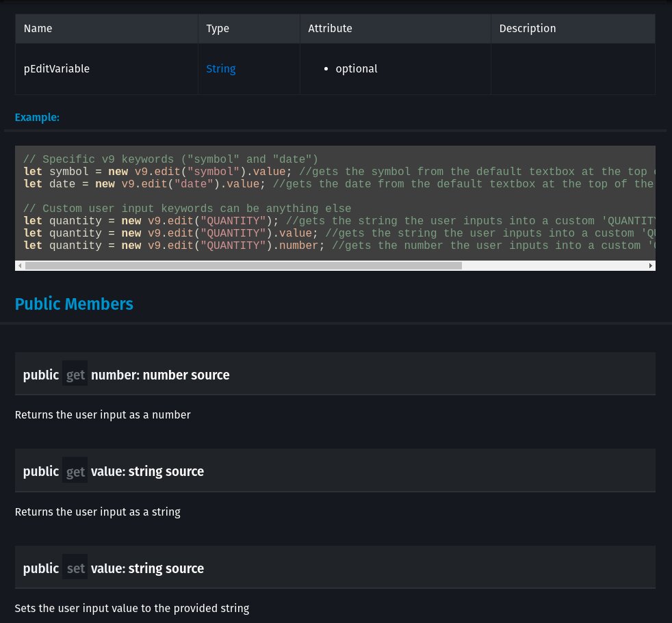Click the Public Members section heading
This screenshot has width=672, height=623.
click(x=74, y=304)
